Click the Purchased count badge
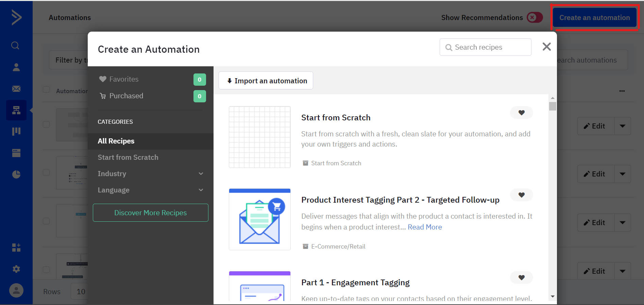Viewport: 644px width, 305px height. (200, 96)
